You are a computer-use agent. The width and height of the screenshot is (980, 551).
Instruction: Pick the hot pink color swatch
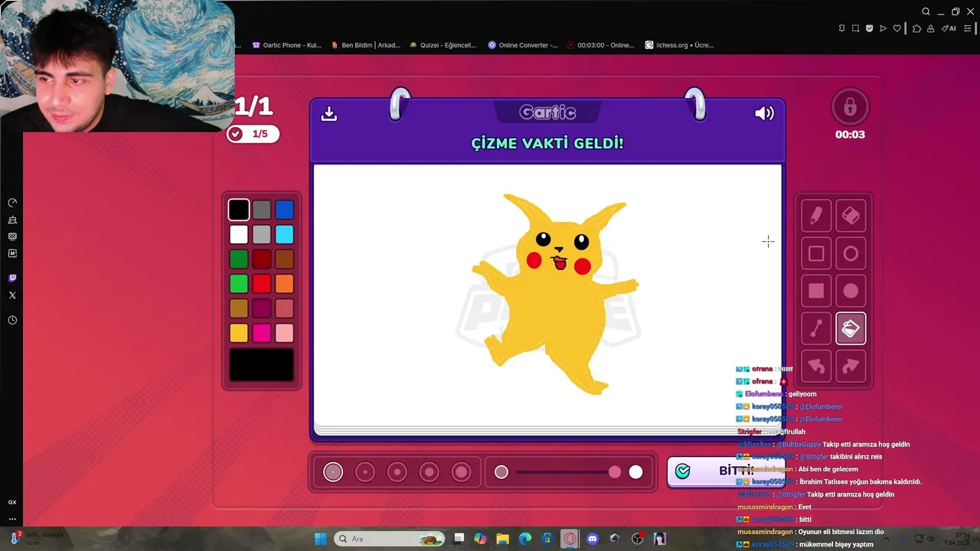(x=262, y=333)
